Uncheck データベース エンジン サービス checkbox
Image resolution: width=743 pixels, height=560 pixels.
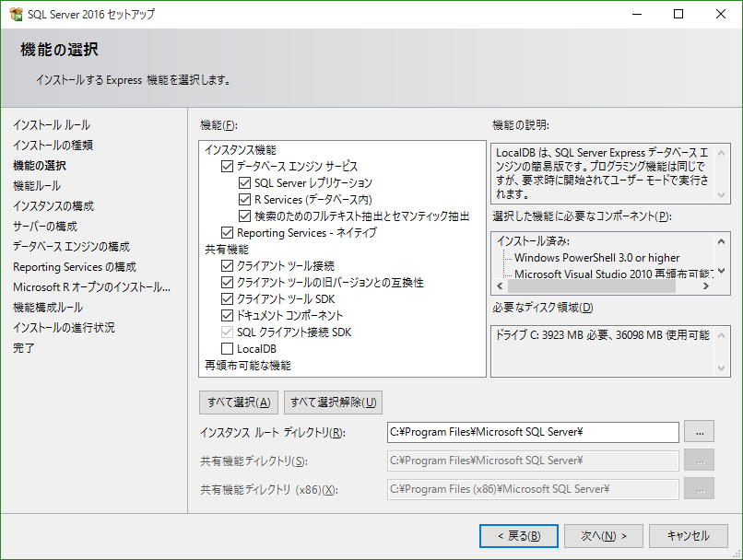(228, 167)
